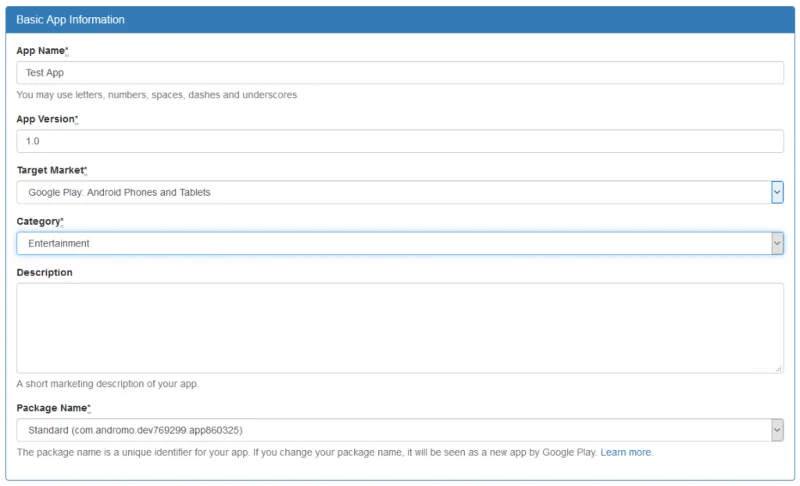Click the App Name input field
This screenshot has width=800, height=486.
399,72
